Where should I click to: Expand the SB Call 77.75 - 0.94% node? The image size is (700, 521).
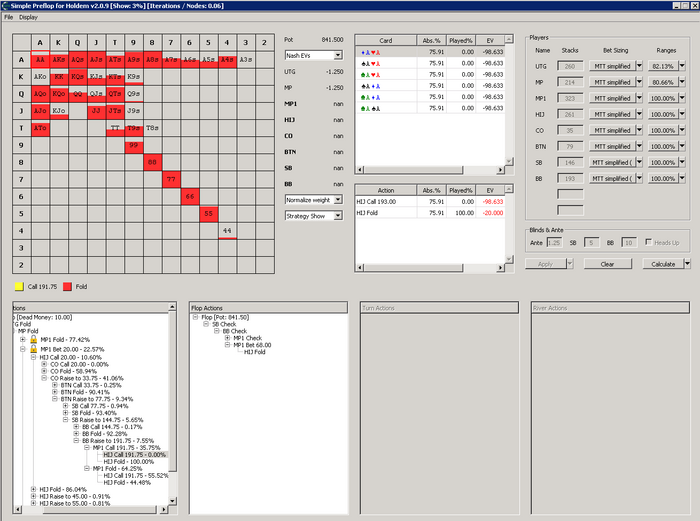pos(65,406)
